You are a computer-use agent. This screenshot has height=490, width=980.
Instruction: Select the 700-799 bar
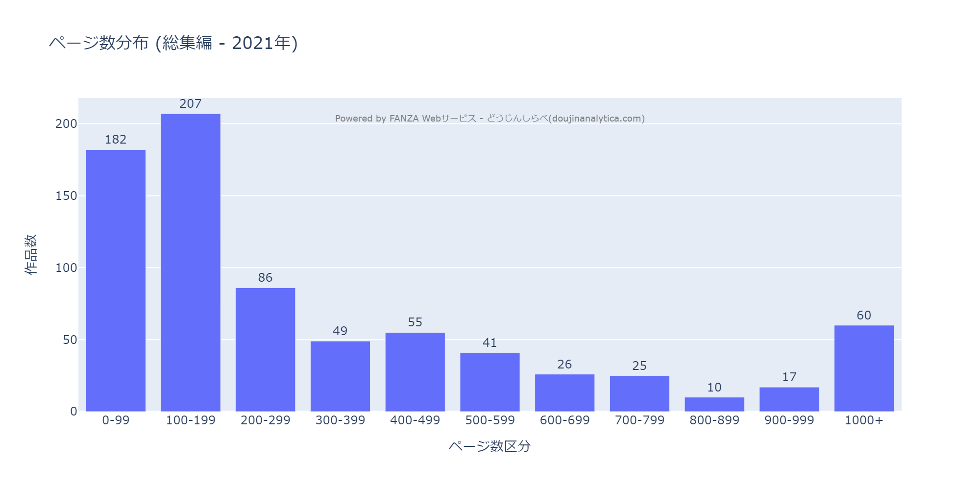point(639,393)
